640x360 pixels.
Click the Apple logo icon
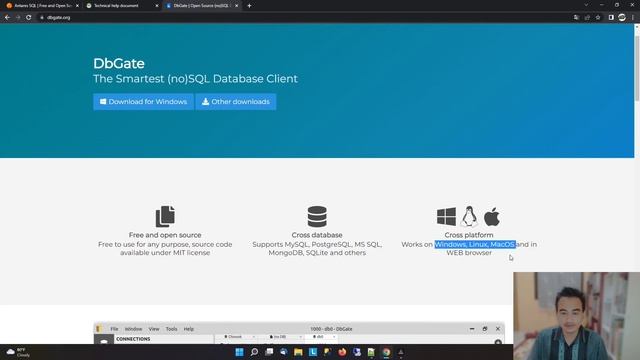click(x=492, y=216)
